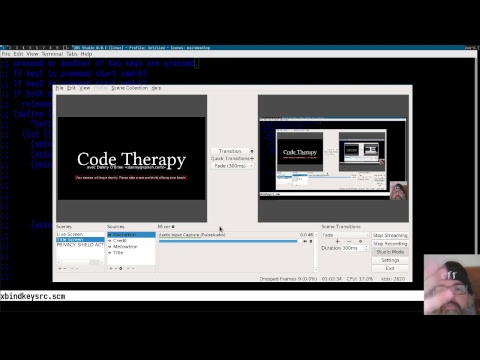Toggle visibility eye of Mellowtron source

(x=110, y=247)
